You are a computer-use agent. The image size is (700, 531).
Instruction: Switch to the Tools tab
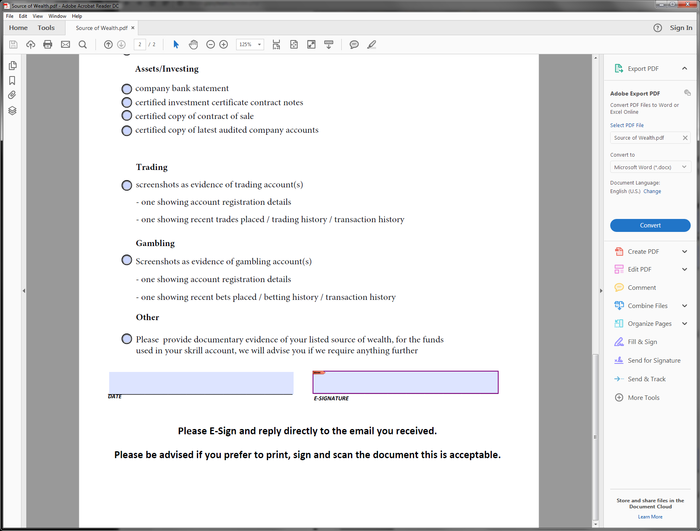click(46, 28)
